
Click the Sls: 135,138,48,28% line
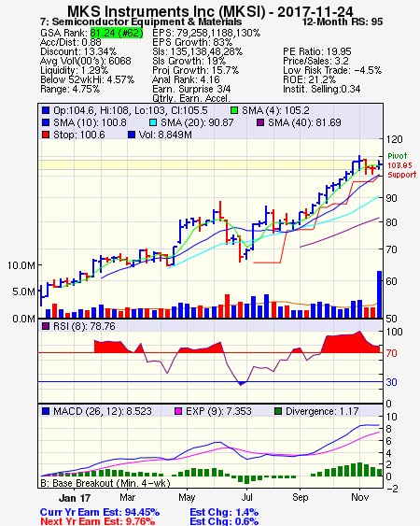tap(198, 51)
